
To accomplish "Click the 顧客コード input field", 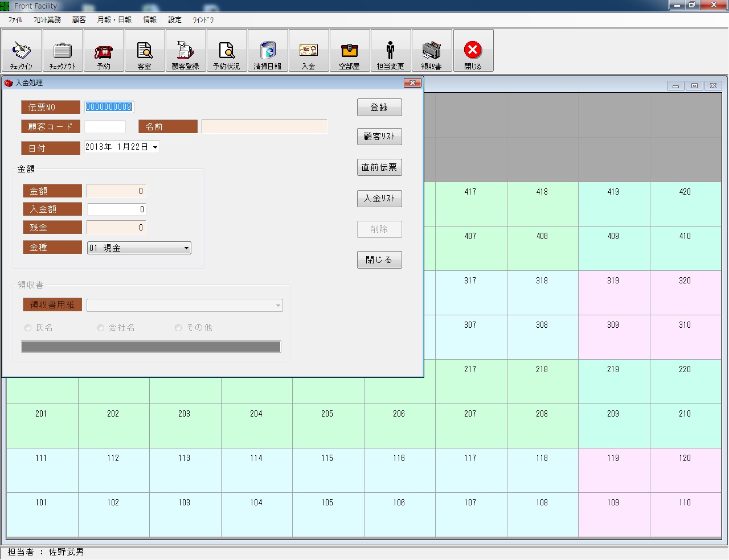I will pos(105,127).
